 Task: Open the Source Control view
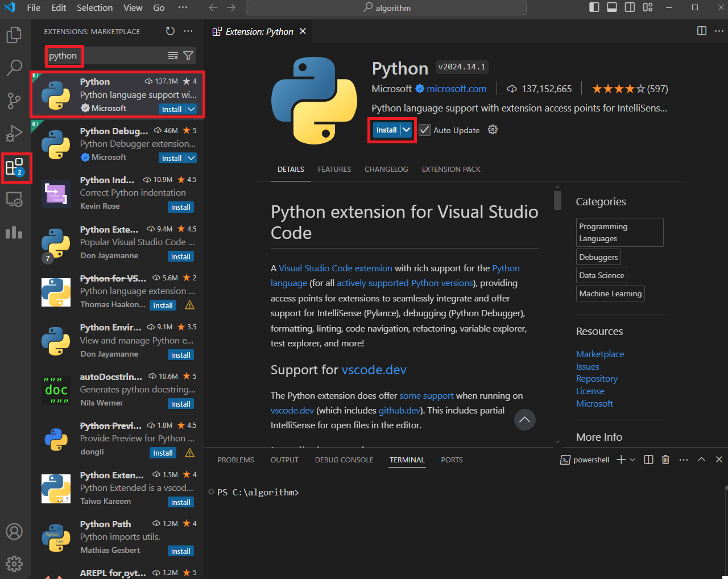pyautogui.click(x=14, y=101)
